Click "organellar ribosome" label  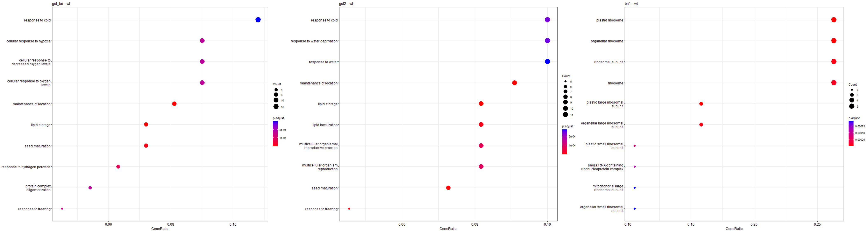607,41
